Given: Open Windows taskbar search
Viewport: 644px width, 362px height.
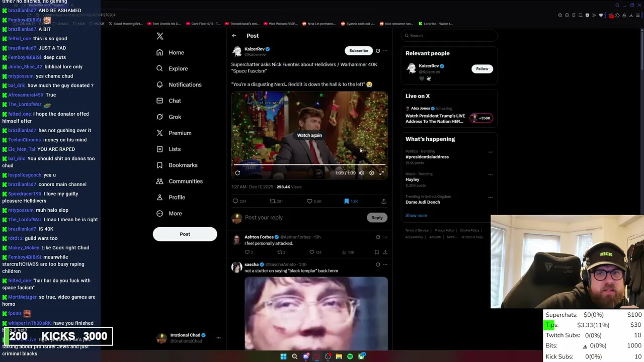Looking at the screenshot, I should [x=294, y=356].
